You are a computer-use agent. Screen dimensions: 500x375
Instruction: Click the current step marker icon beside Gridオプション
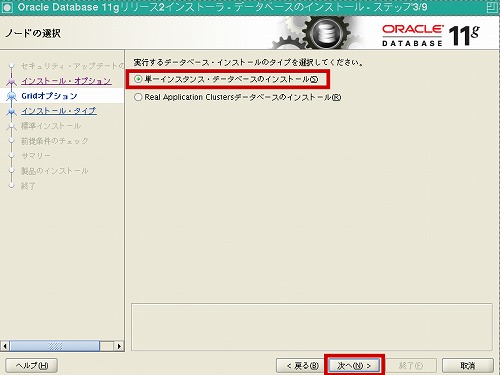point(12,96)
